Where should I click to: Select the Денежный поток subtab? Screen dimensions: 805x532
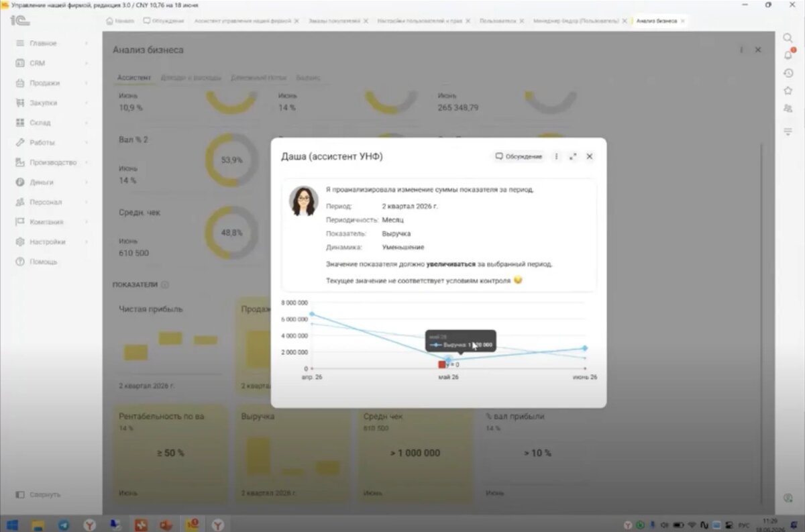pos(258,78)
